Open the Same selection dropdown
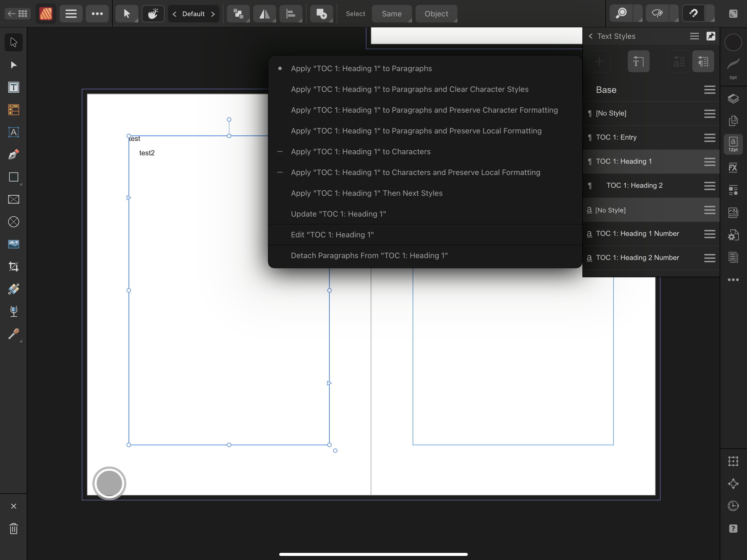 pos(392,14)
